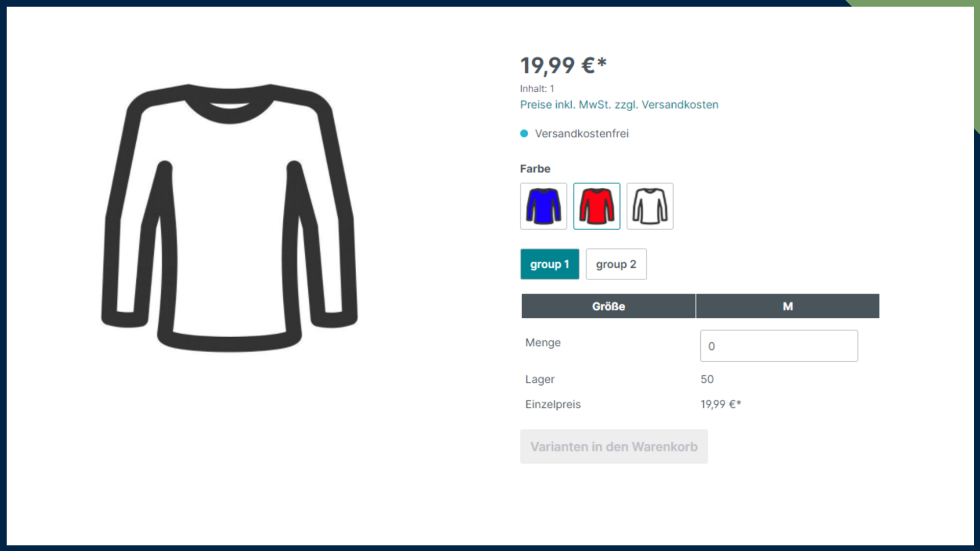This screenshot has height=551, width=980.
Task: Click Varianten in den Warenkorb button
Action: 614,446
